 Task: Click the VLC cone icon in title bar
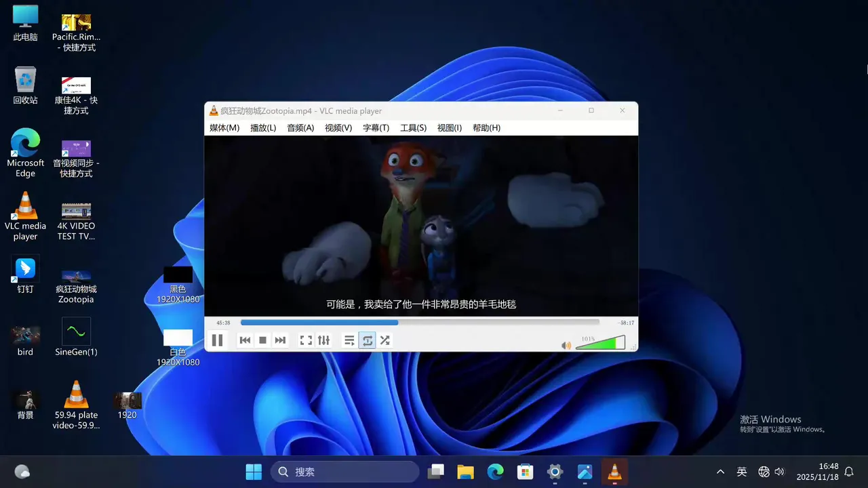click(x=214, y=110)
